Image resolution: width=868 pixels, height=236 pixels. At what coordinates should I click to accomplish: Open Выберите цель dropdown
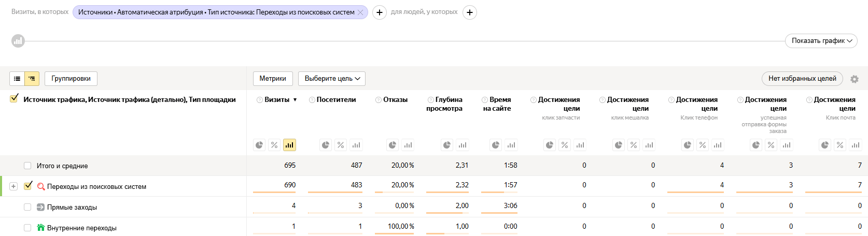tap(332, 79)
